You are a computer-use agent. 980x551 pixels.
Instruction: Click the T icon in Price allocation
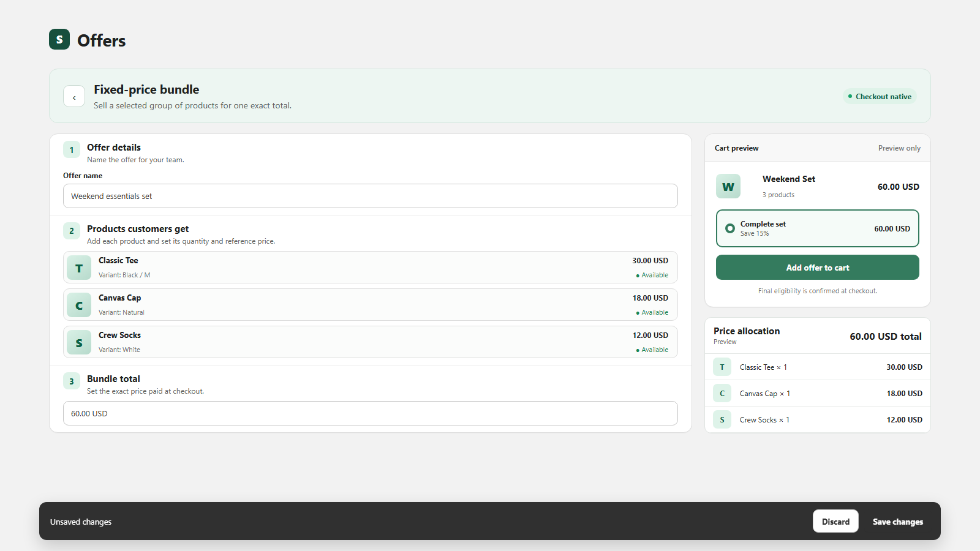[x=722, y=367]
